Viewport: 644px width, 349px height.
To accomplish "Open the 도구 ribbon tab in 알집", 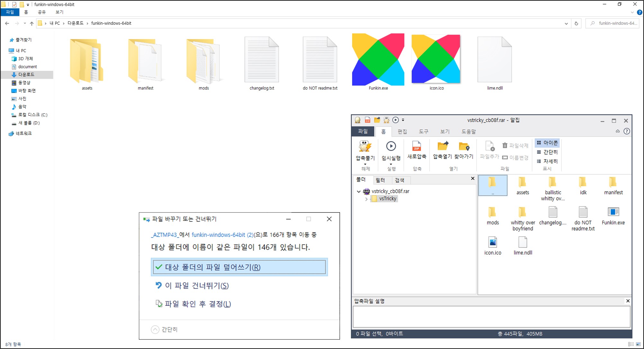I will pyautogui.click(x=423, y=132).
